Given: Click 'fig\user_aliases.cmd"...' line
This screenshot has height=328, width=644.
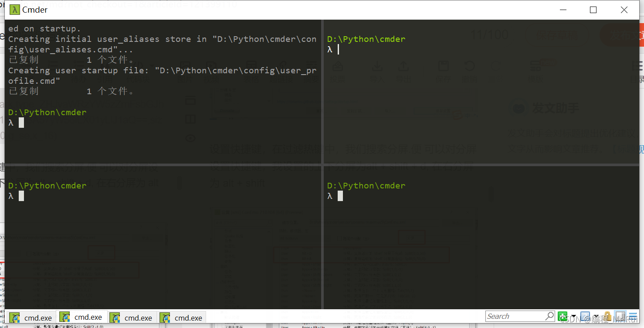Looking at the screenshot, I should 71,49.
